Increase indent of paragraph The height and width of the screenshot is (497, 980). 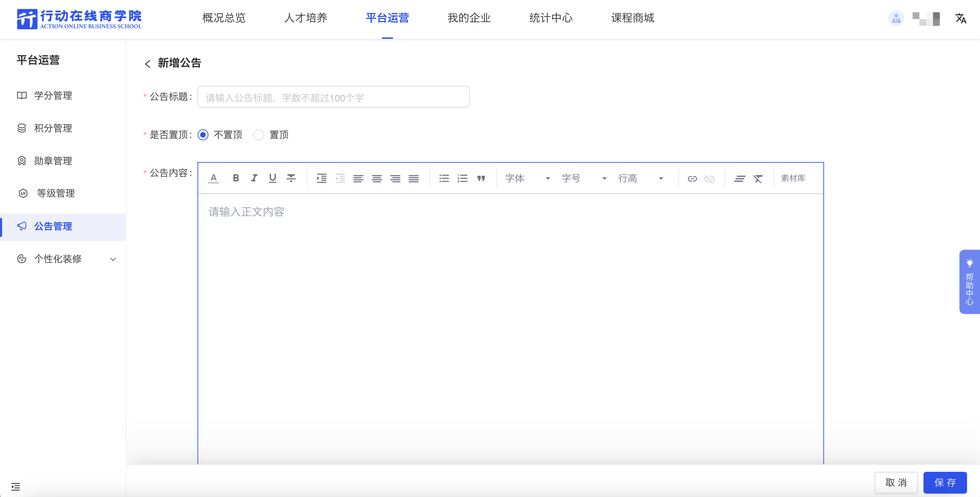[322, 178]
